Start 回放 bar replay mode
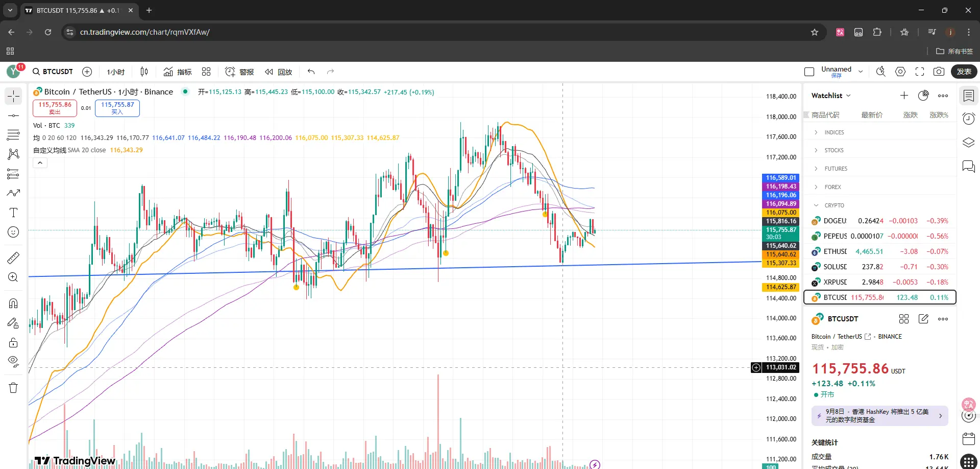This screenshot has height=469, width=980. pyautogui.click(x=278, y=72)
